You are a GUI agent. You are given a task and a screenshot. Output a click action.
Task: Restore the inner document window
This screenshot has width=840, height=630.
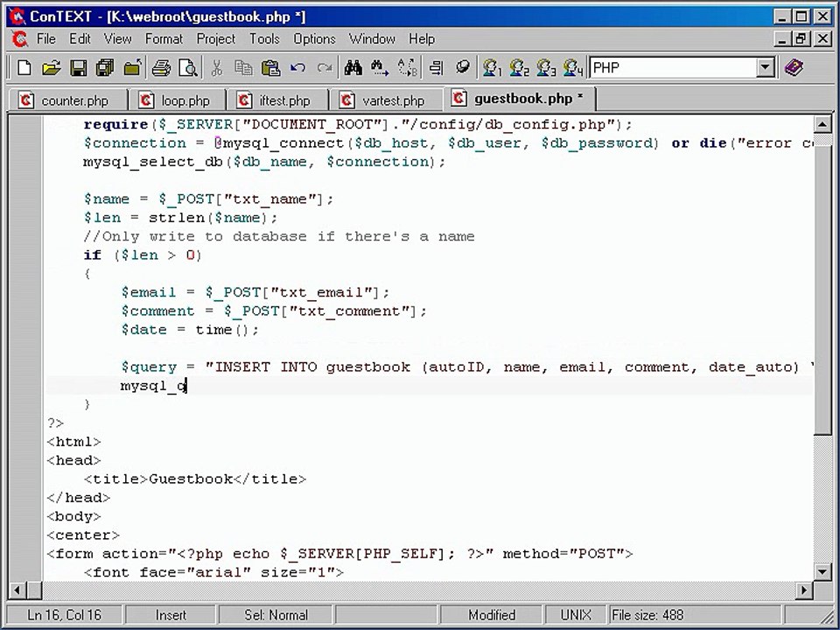pos(801,39)
